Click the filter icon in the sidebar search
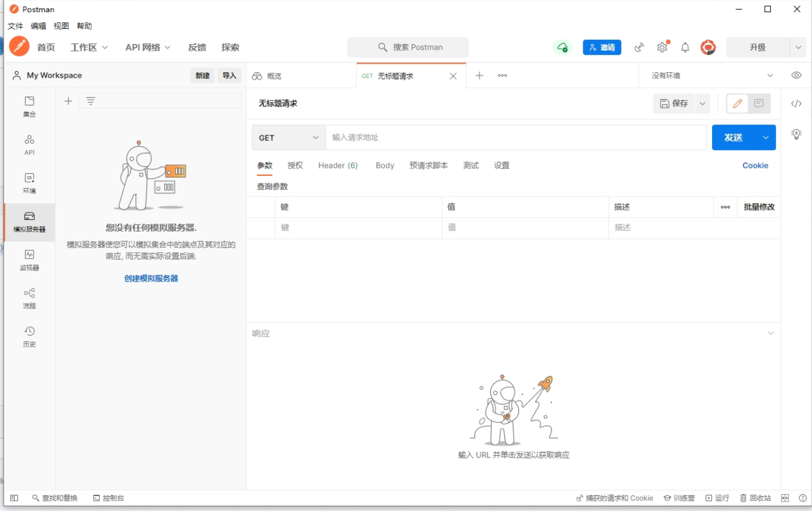 click(x=91, y=101)
